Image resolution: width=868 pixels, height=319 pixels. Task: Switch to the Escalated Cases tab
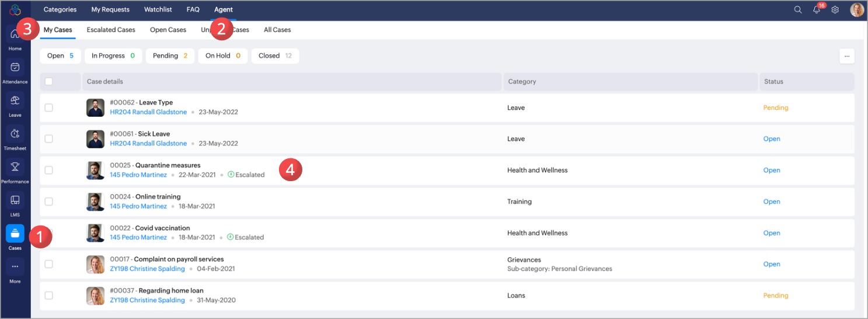point(111,30)
